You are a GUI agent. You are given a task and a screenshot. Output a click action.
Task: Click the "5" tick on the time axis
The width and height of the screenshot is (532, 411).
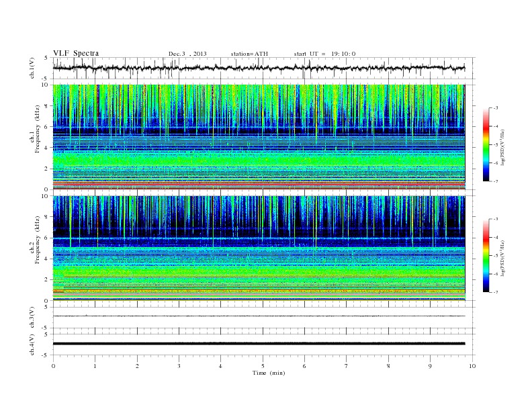(263, 366)
